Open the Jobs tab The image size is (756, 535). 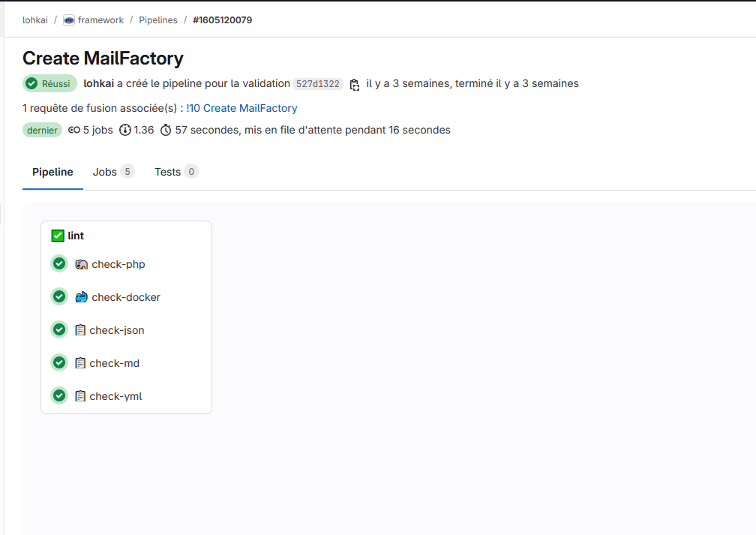pyautogui.click(x=113, y=172)
